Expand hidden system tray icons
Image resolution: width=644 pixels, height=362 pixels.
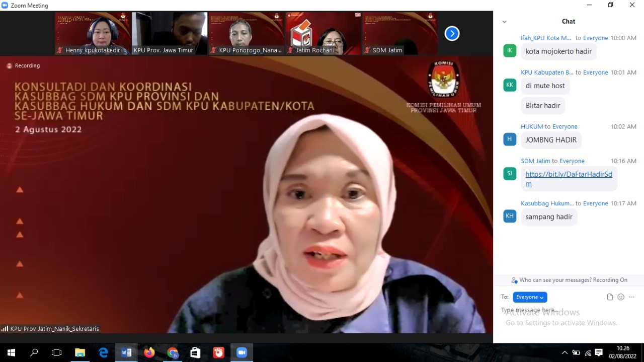(x=565, y=353)
